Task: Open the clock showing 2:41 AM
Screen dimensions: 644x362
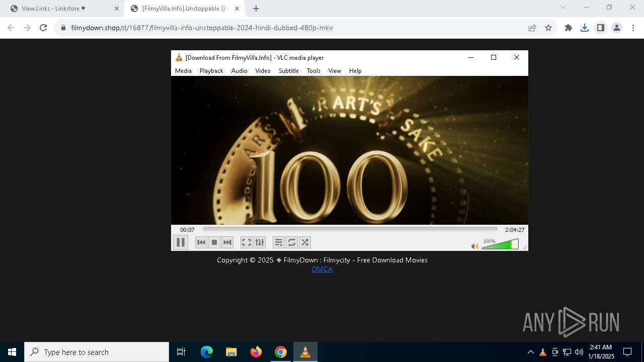Action: coord(601,352)
